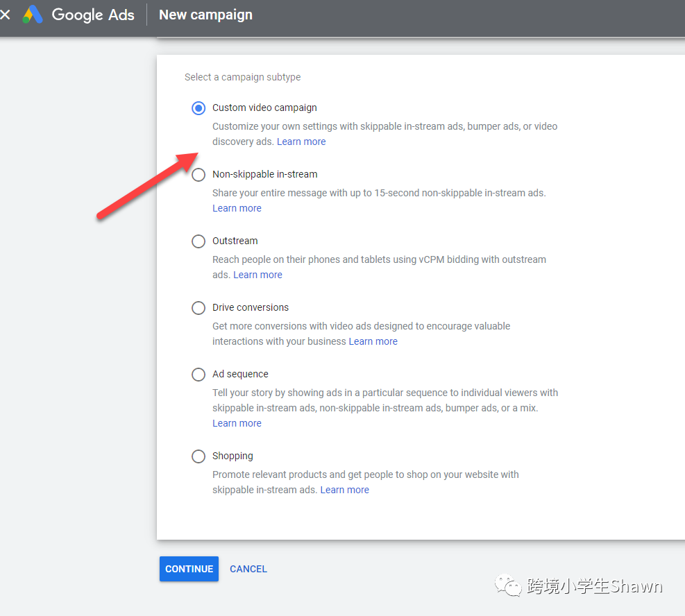This screenshot has width=685, height=616.
Task: Click the Non-skippable in-stream label
Action: pos(264,174)
